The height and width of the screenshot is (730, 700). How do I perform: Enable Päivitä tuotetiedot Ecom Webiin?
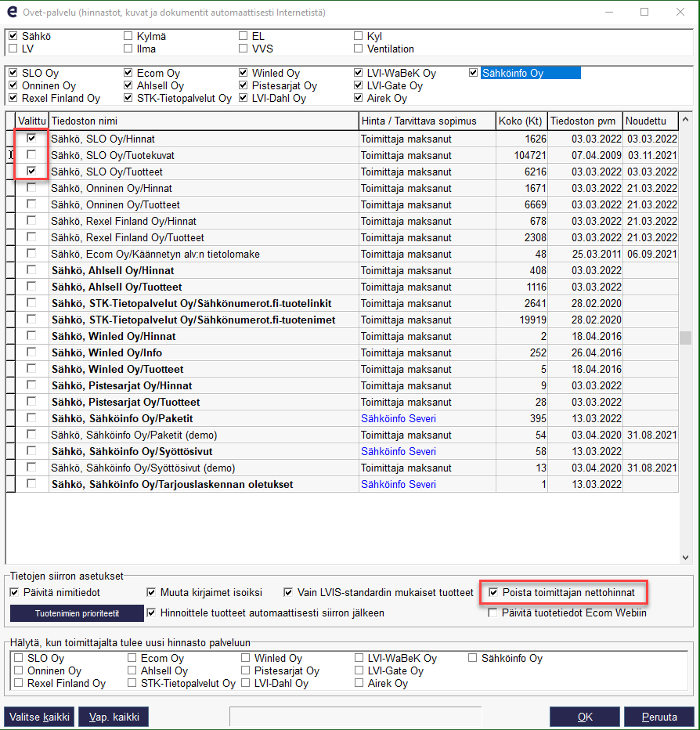[x=492, y=613]
